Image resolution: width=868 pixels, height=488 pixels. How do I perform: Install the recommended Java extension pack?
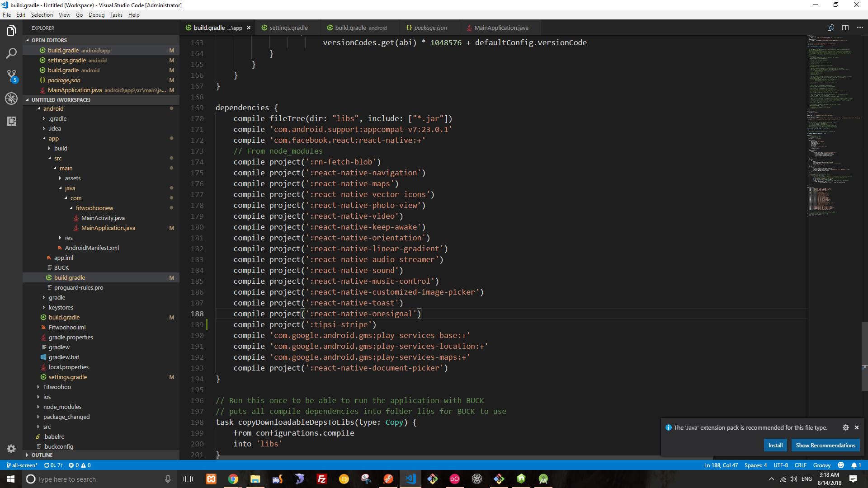click(x=775, y=445)
